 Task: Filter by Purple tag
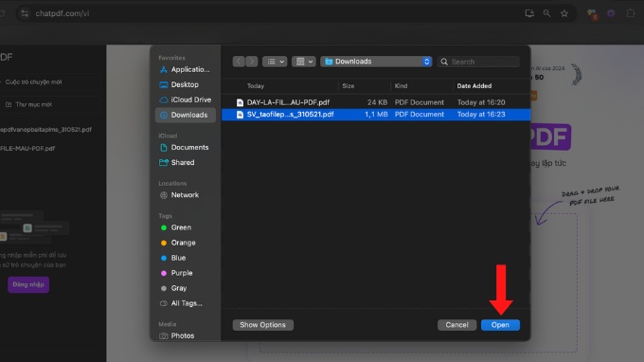[186, 273]
